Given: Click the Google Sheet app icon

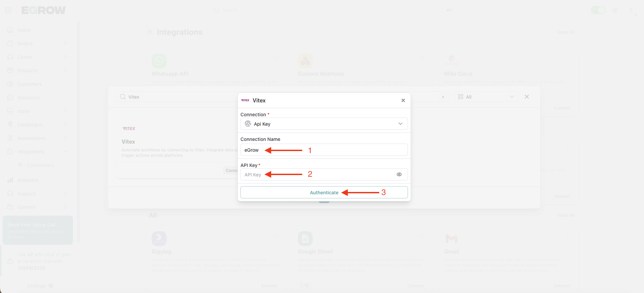Looking at the screenshot, I should 305,239.
